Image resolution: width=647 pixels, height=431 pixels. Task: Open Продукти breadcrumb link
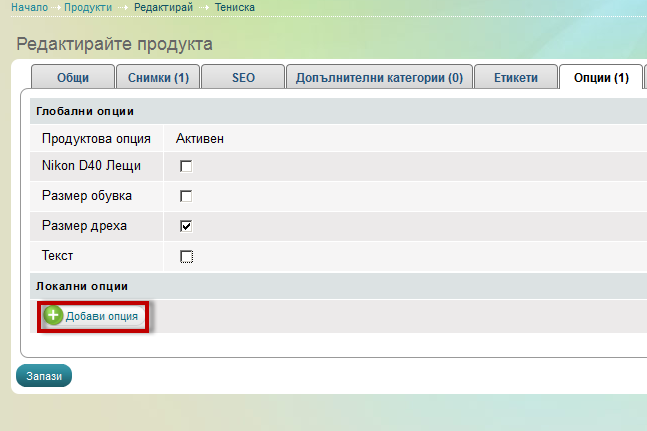88,7
